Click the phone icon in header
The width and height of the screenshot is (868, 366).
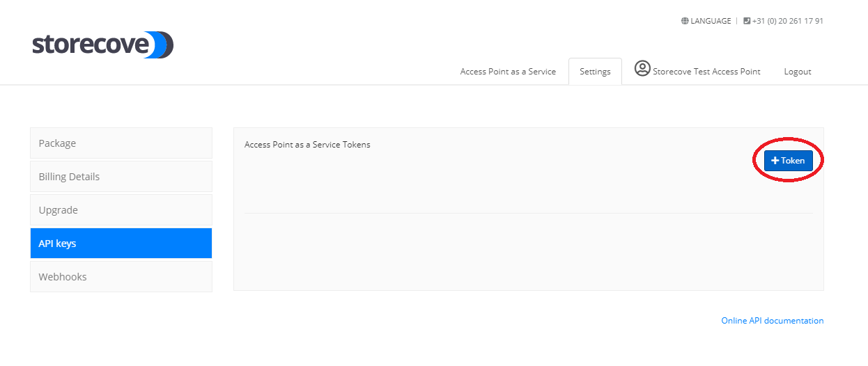pos(747,21)
